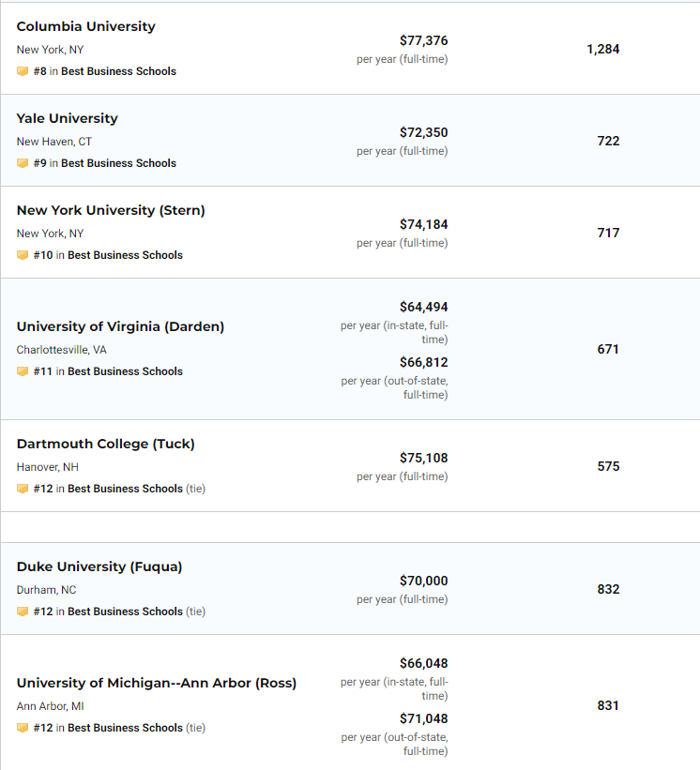This screenshot has width=700, height=770.
Task: Open the Yale University school page
Action: click(68, 118)
